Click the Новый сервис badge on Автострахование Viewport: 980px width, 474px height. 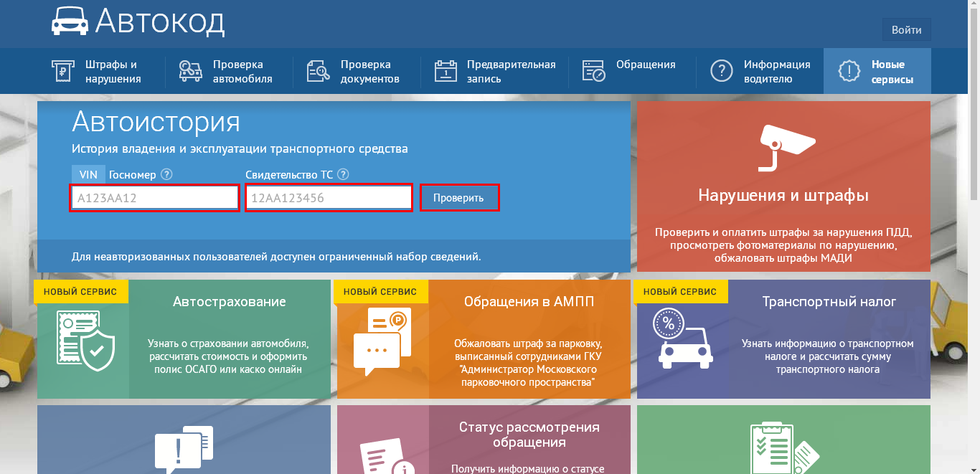(81, 292)
